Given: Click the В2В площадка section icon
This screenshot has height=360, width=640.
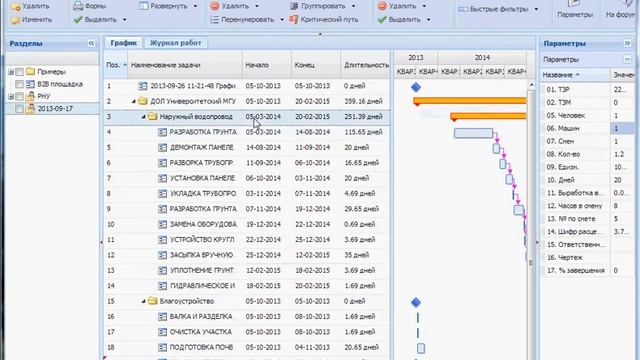Looking at the screenshot, I should coord(30,84).
